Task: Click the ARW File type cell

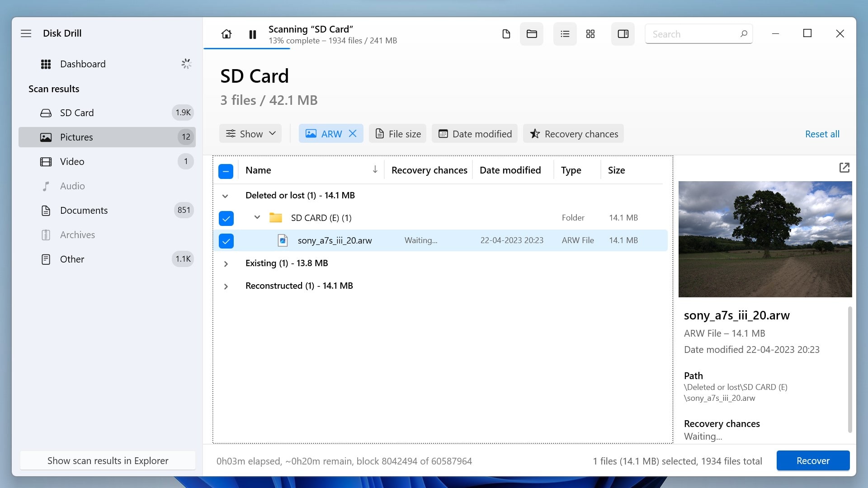Action: pos(578,240)
